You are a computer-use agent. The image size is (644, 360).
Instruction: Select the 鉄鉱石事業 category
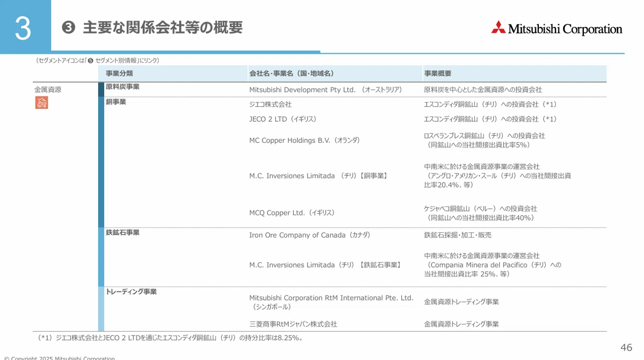122,232
